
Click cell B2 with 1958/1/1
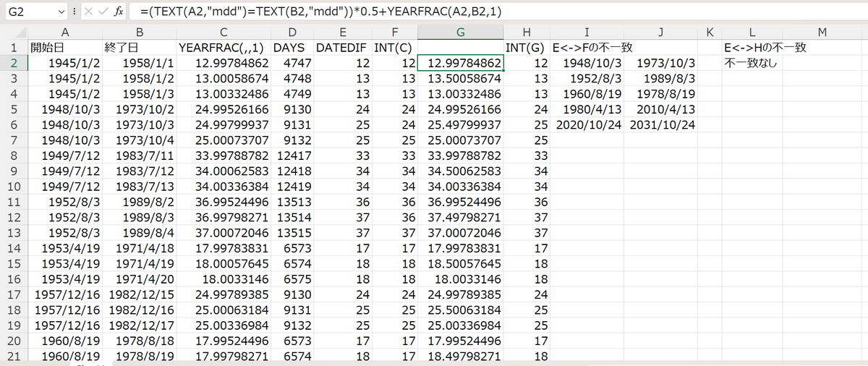click(x=140, y=63)
